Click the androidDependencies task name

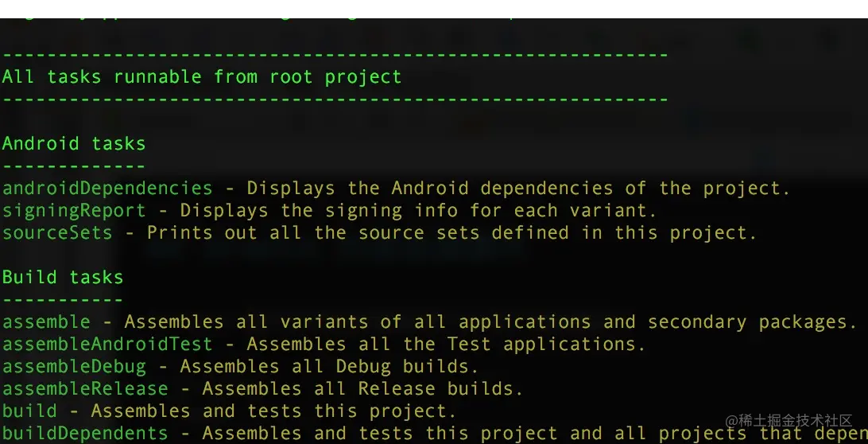click(x=107, y=189)
